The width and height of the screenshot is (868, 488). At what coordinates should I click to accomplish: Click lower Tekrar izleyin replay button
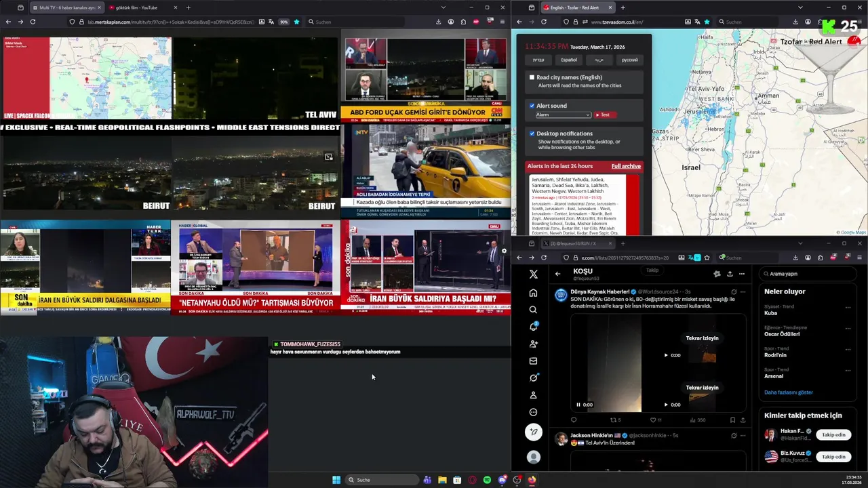click(x=702, y=388)
